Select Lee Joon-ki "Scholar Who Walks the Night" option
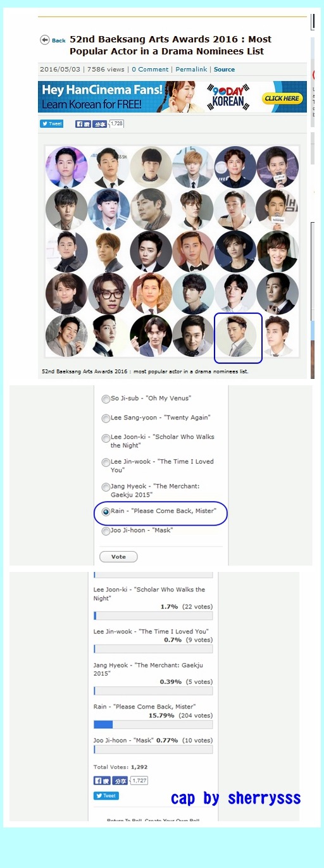Screen dimensions: 324x868 [x=106, y=438]
